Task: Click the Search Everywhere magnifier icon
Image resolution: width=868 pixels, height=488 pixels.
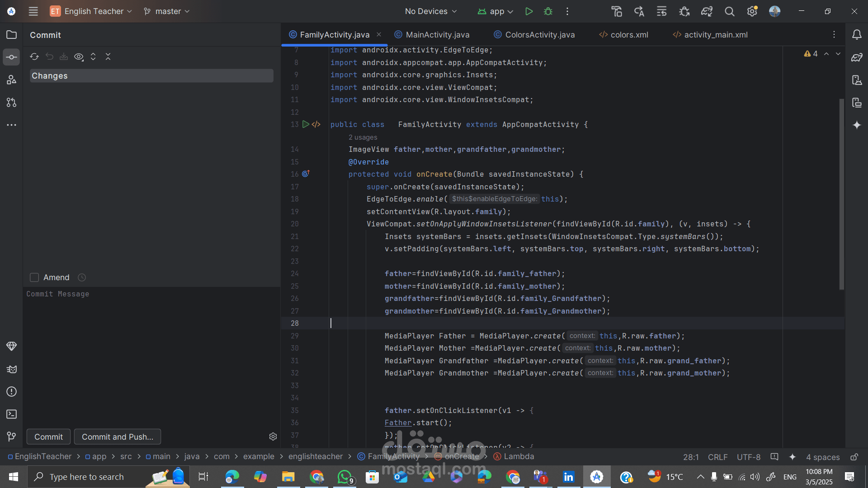Action: [x=729, y=11]
